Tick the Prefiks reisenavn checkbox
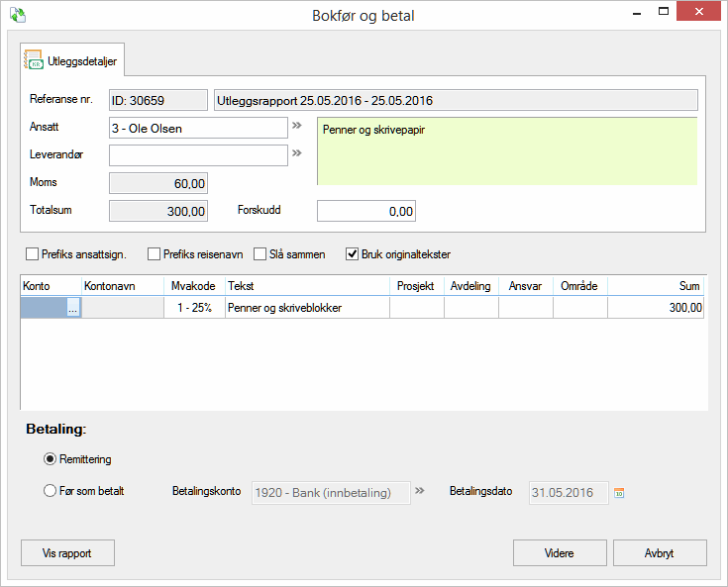Screen dimensions: 728x587 155,254
